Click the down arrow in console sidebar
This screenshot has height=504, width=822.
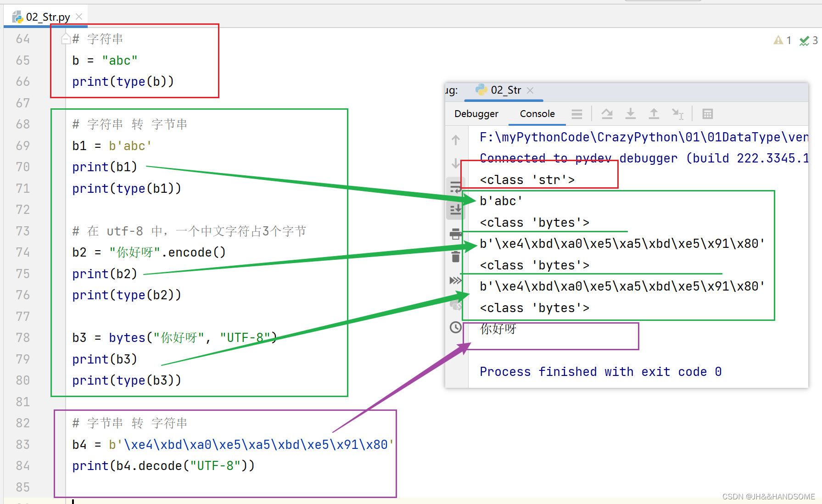[x=455, y=163]
